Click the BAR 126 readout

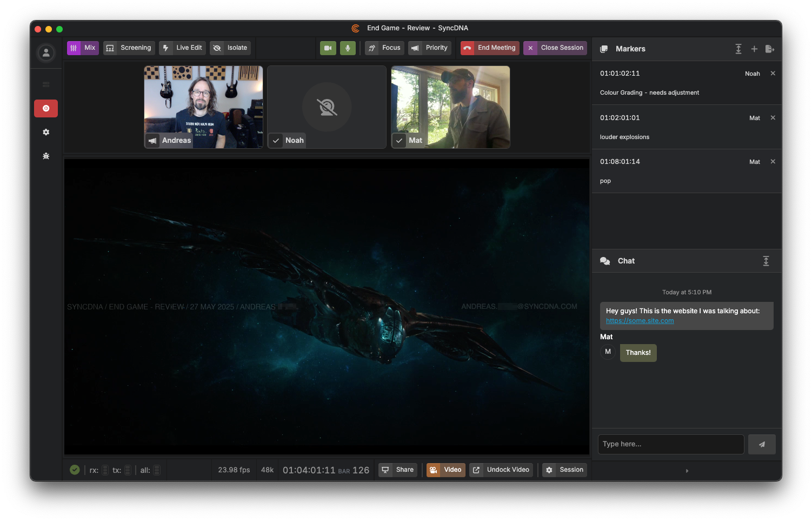[x=354, y=470]
